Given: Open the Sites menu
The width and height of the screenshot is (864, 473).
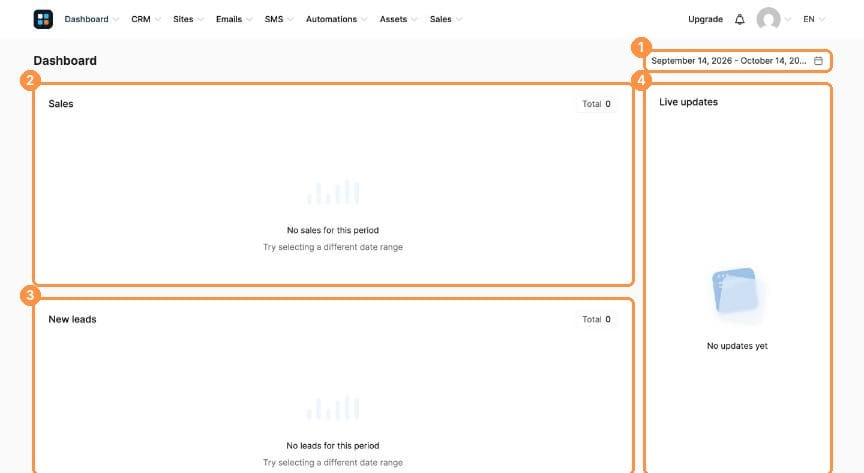Looking at the screenshot, I should (183, 19).
